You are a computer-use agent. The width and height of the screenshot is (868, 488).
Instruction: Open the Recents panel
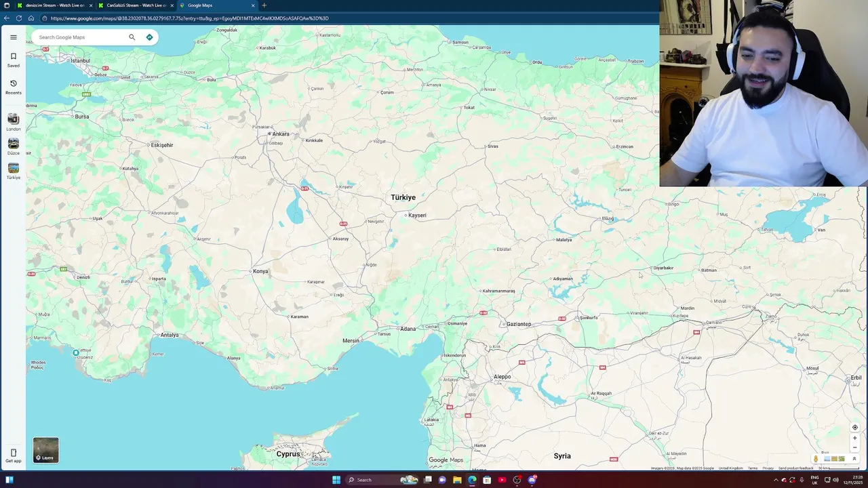point(13,87)
